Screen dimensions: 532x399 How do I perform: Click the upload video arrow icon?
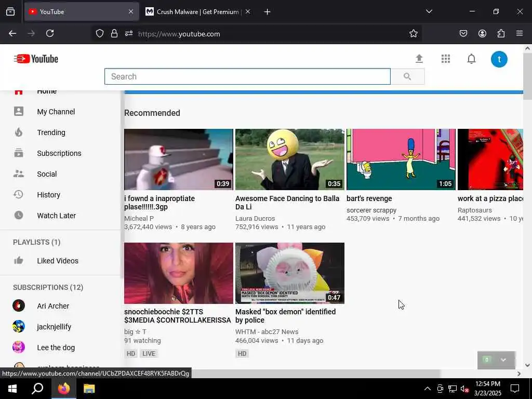419,59
